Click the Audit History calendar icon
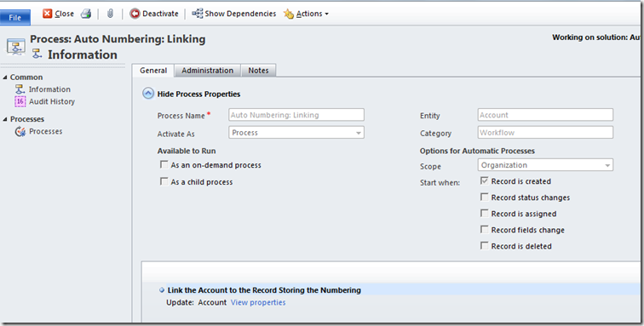 click(20, 101)
